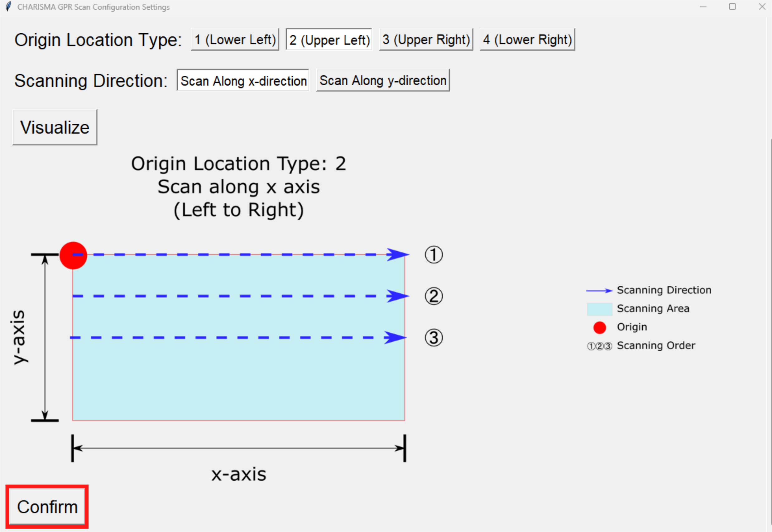772x532 pixels.
Task: Click circled number 2 scan order marker
Action: (x=434, y=296)
